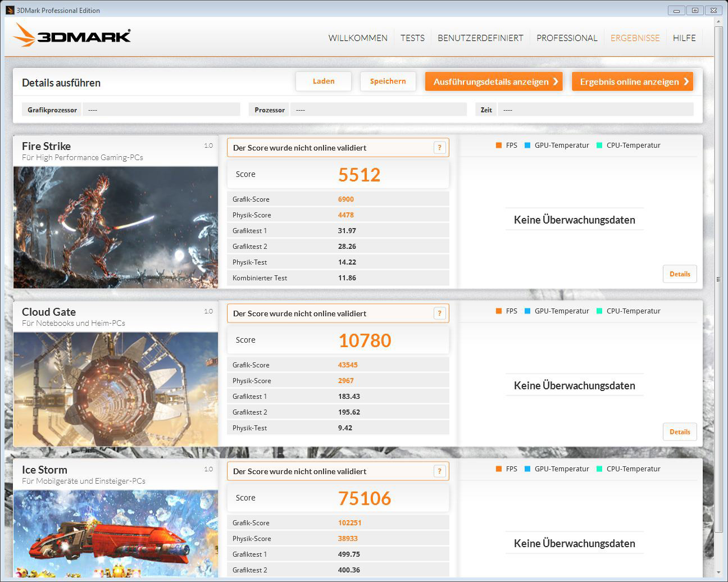This screenshot has width=728, height=582.
Task: Click the Grafikprozessor value field
Action: coord(161,110)
